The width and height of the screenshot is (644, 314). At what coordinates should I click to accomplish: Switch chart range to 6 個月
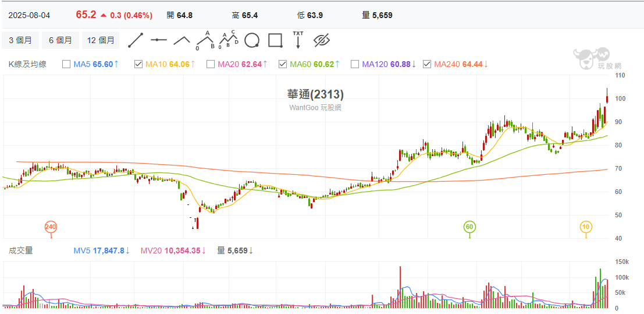pos(61,40)
